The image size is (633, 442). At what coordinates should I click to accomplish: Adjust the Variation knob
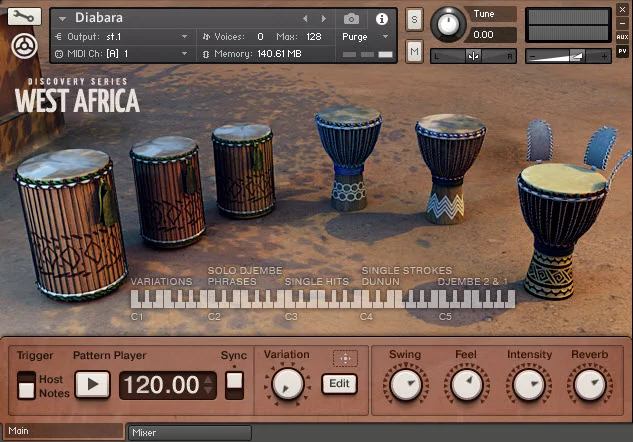coord(287,385)
